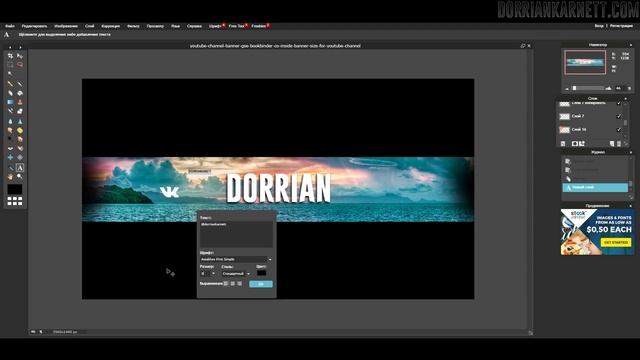Screen dimensions: 640x360
Task: Select the Marquee selection tool
Action: [x=10, y=65]
